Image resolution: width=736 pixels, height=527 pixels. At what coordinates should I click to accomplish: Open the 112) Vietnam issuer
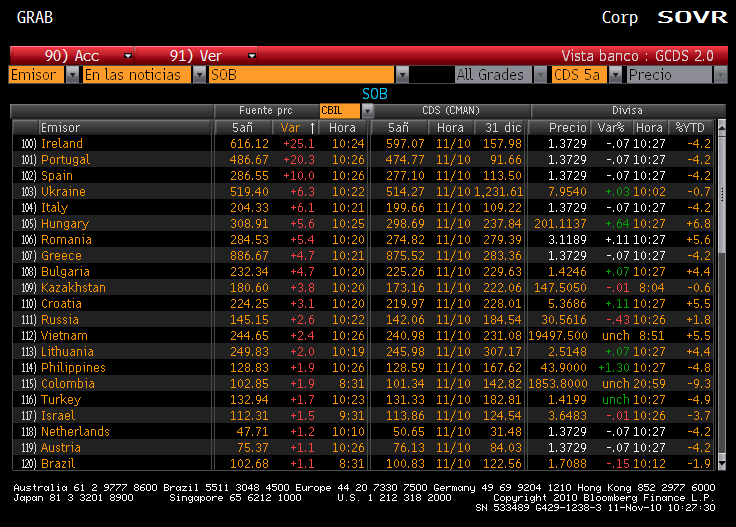(64, 336)
